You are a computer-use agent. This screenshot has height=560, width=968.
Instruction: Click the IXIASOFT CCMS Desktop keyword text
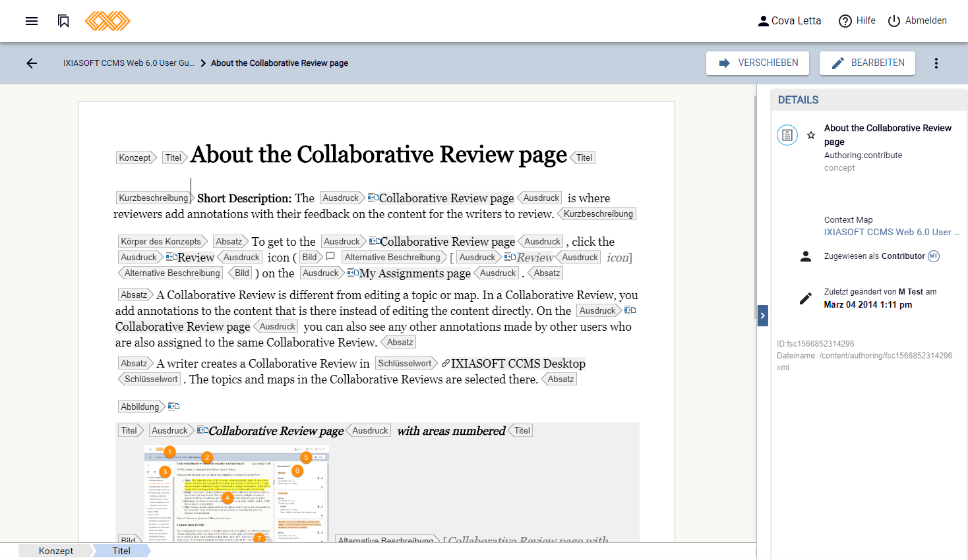[518, 364]
